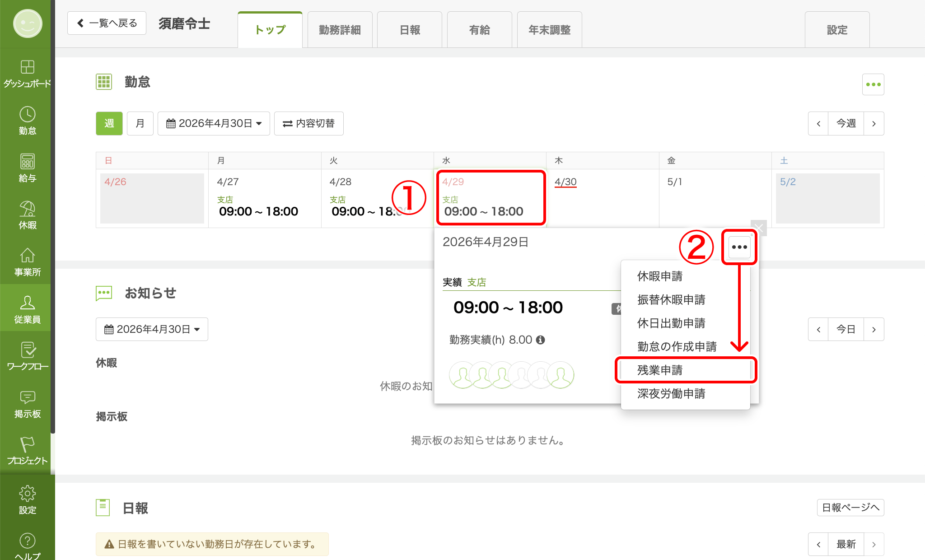The height and width of the screenshot is (560, 925).
Task: Open the 年末調整 tab
Action: (549, 30)
